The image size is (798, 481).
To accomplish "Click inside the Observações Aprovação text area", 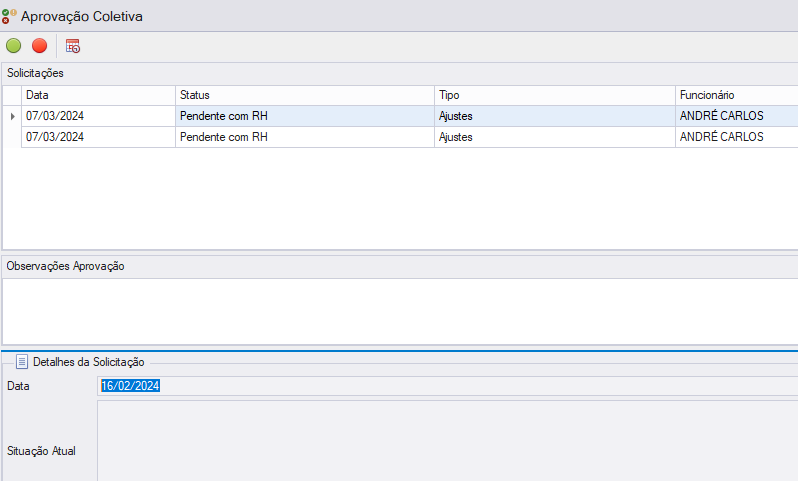I will [x=400, y=311].
